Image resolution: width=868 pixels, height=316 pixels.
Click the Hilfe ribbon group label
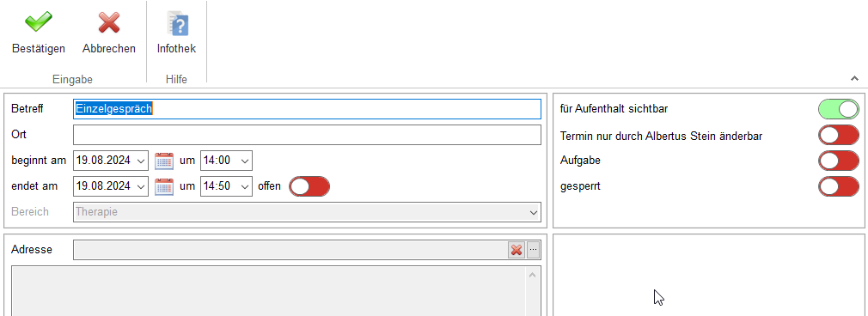(176, 80)
